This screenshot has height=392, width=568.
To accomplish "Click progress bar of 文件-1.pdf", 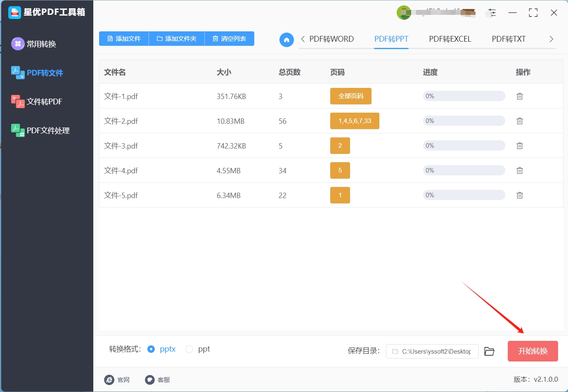I will (464, 96).
